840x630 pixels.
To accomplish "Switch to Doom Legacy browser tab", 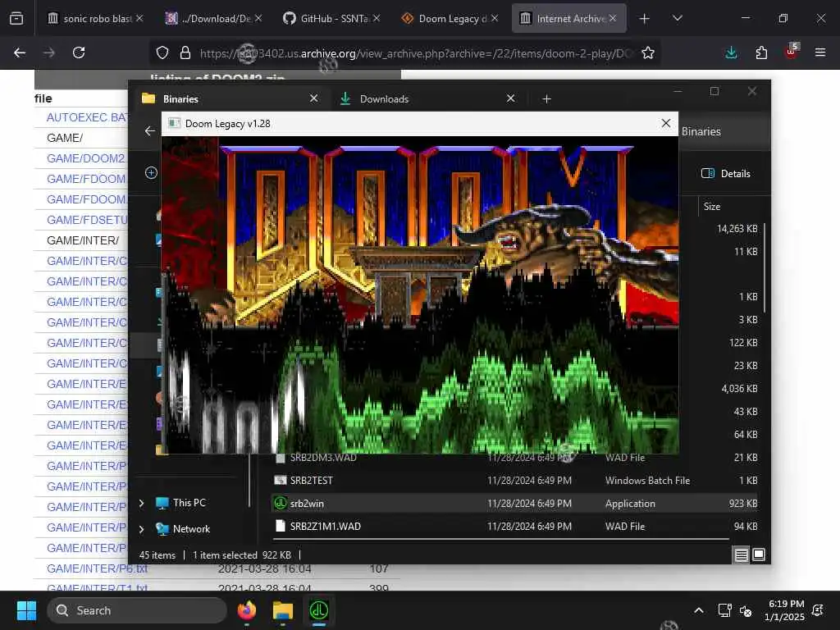I will [450, 19].
